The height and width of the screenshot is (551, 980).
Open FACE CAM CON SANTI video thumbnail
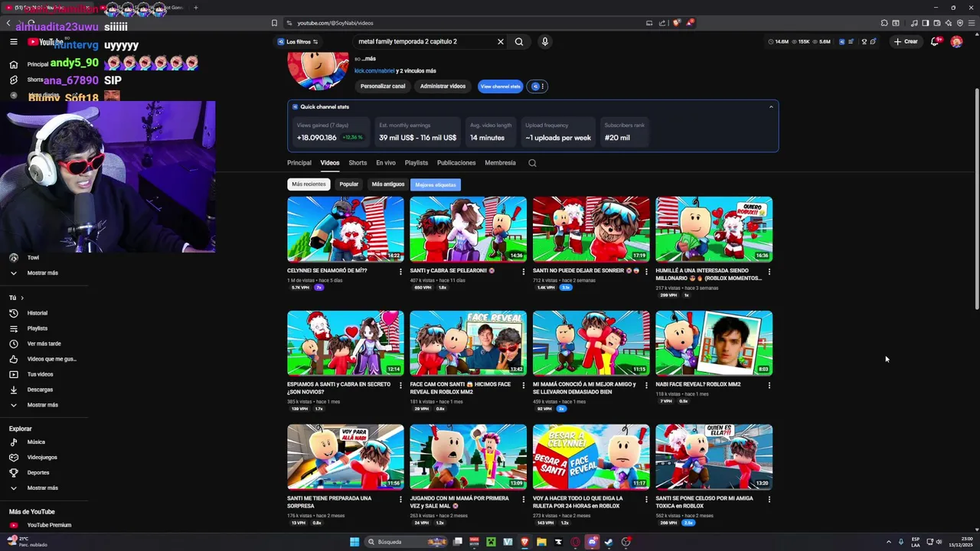[x=468, y=344]
